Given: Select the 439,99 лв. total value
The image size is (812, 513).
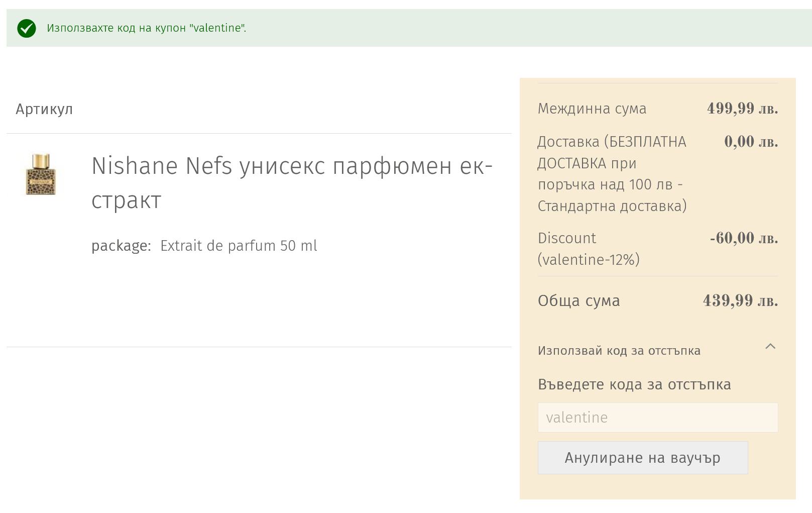Looking at the screenshot, I should coord(740,300).
